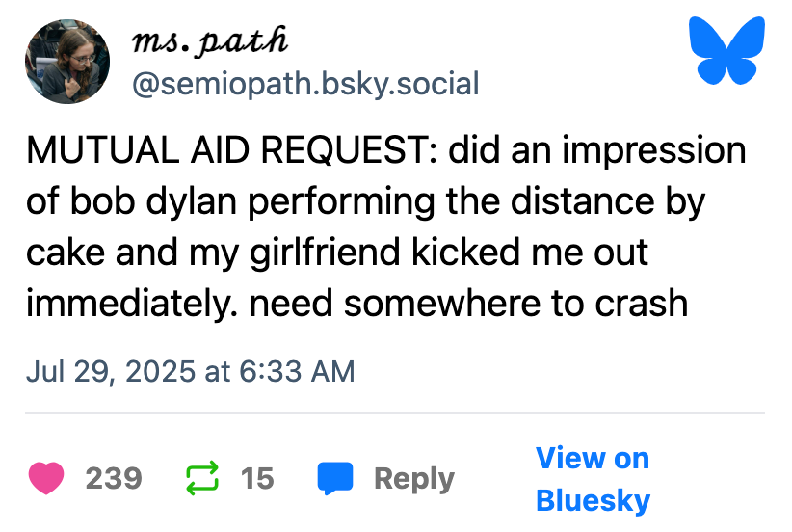
Task: Click the 15 reposts count
Action: coord(257,478)
